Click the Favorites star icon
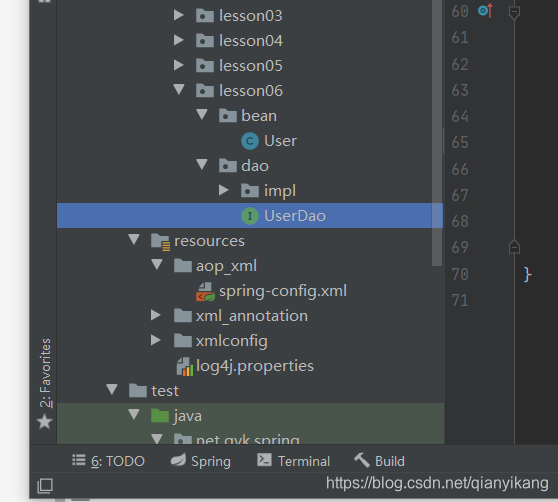This screenshot has height=502, width=558. coord(44,422)
